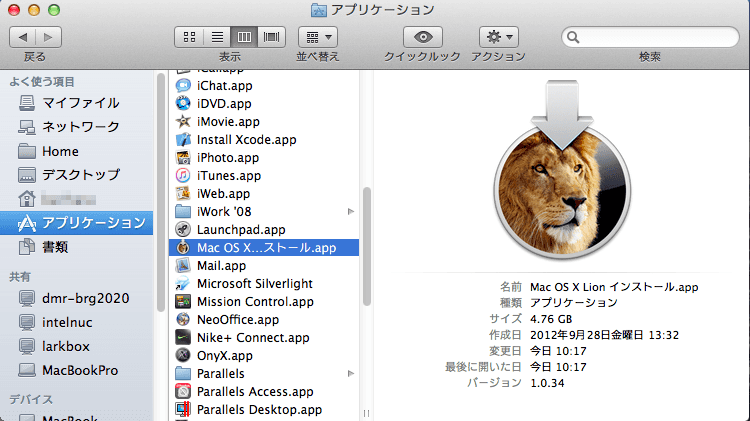Open the Home folder in sidebar
The height and width of the screenshot is (421, 750).
tap(77, 151)
